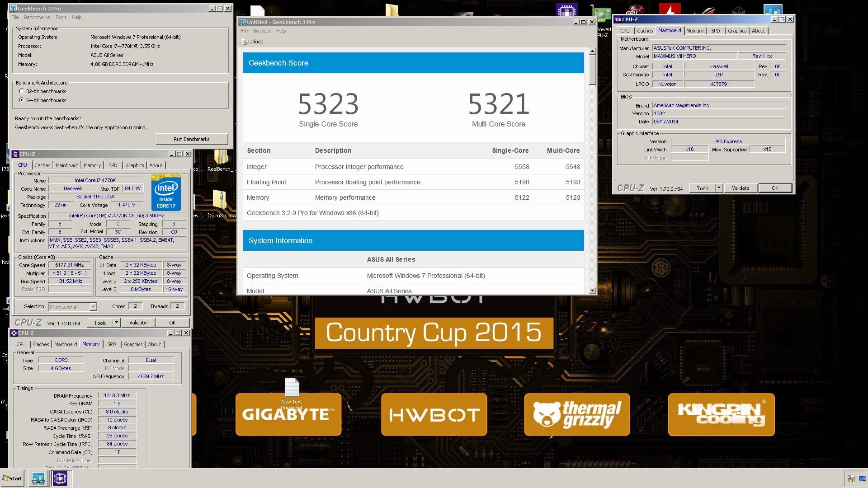Click Geekbench 3 Pro window title icon
This screenshot has height=488, width=868.
point(13,8)
